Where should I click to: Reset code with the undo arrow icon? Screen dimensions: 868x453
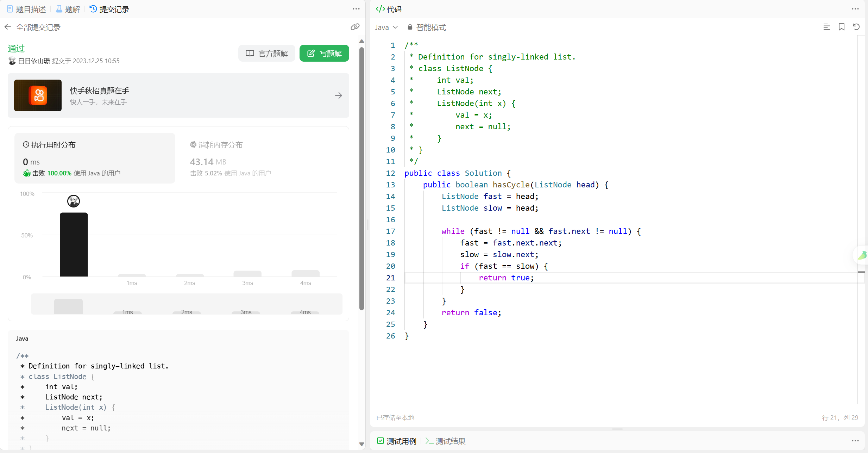856,27
